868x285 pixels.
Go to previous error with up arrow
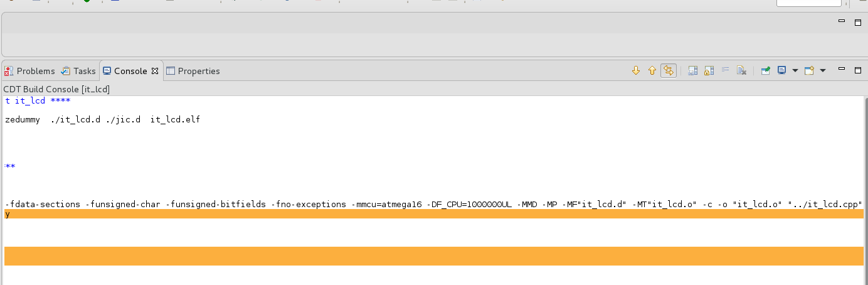(x=652, y=71)
